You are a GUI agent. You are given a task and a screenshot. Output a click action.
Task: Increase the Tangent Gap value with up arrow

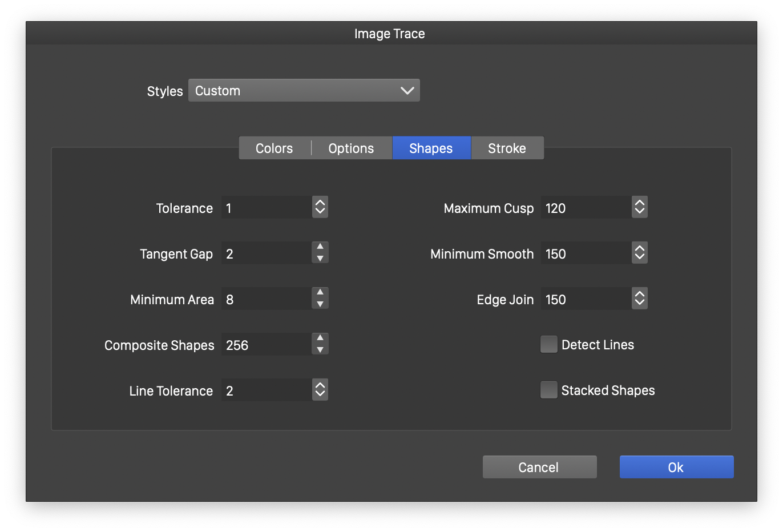pyautogui.click(x=320, y=247)
